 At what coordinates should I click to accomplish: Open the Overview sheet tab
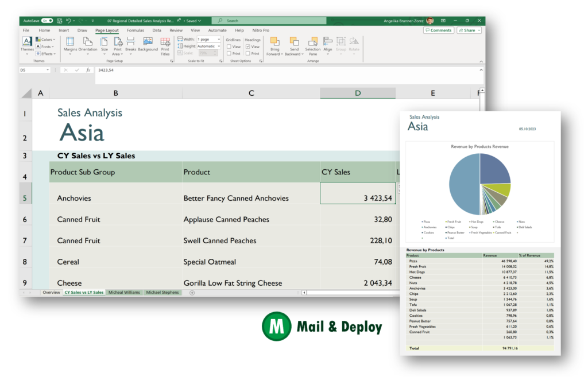(x=51, y=292)
